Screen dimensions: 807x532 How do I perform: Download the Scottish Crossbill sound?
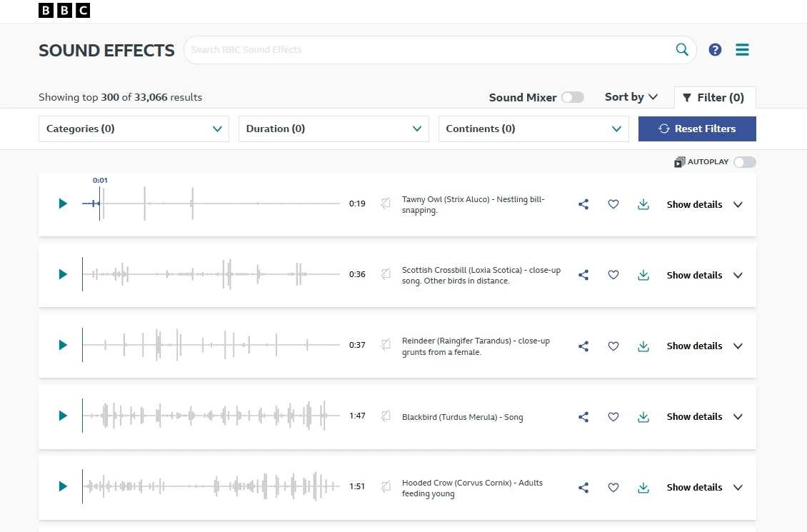pos(643,275)
